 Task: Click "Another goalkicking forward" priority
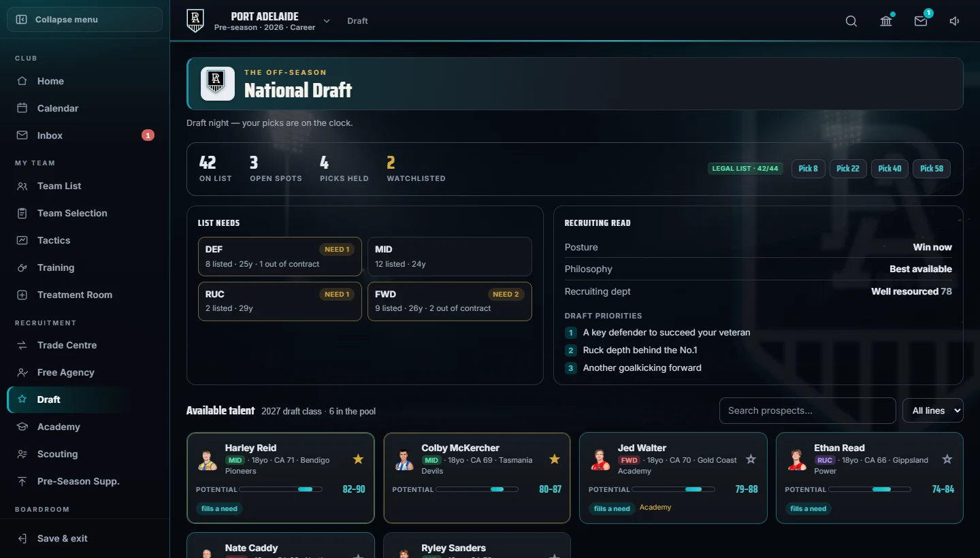[642, 368]
